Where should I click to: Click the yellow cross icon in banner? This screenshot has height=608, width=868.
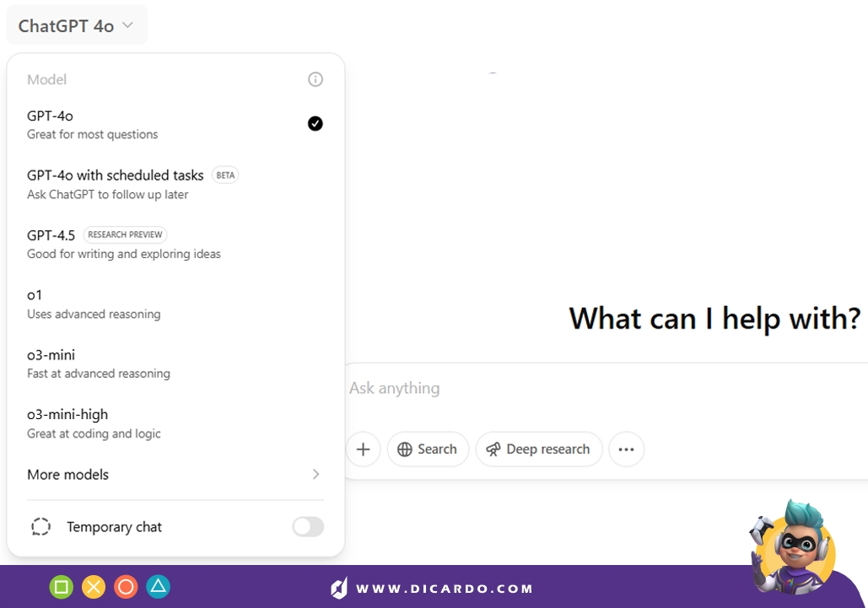point(94,587)
